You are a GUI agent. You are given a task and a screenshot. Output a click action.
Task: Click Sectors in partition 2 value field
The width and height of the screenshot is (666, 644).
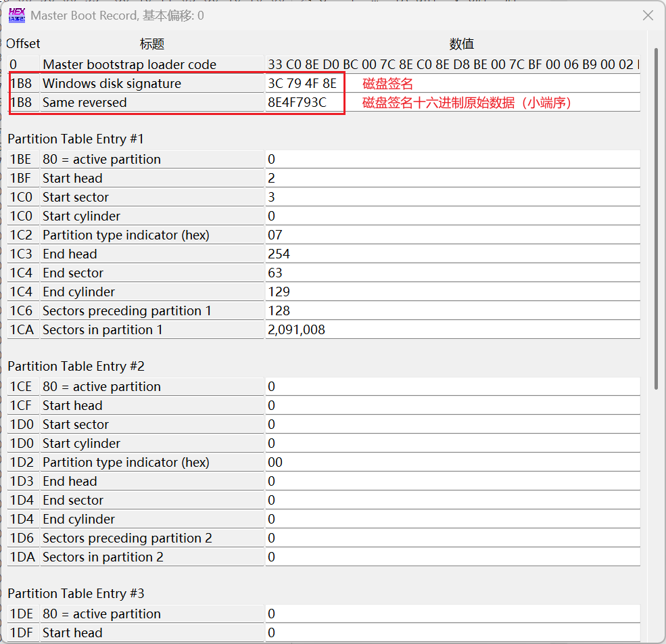tap(452, 557)
